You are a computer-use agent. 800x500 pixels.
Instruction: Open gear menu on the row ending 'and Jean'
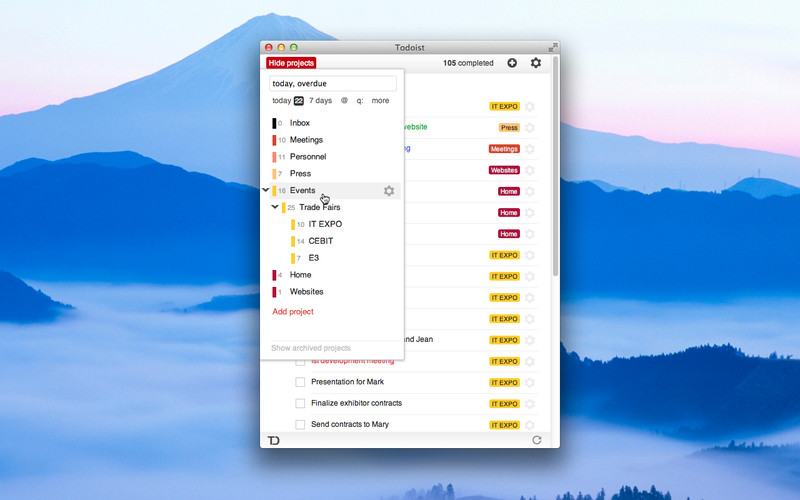click(x=530, y=340)
